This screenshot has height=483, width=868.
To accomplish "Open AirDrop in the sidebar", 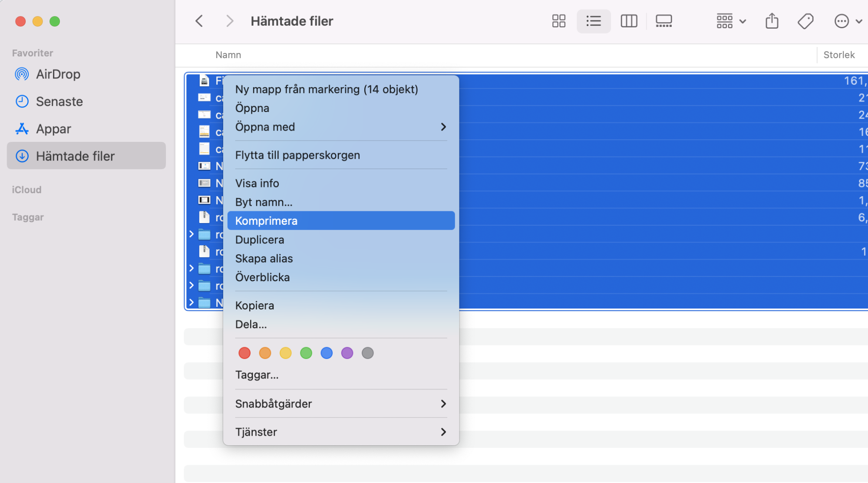I will [86, 74].
